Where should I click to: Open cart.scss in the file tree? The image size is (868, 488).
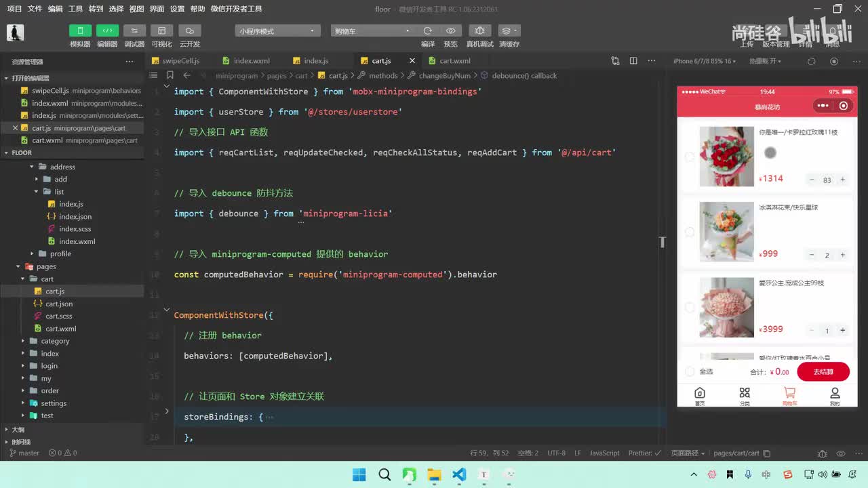pyautogui.click(x=58, y=316)
